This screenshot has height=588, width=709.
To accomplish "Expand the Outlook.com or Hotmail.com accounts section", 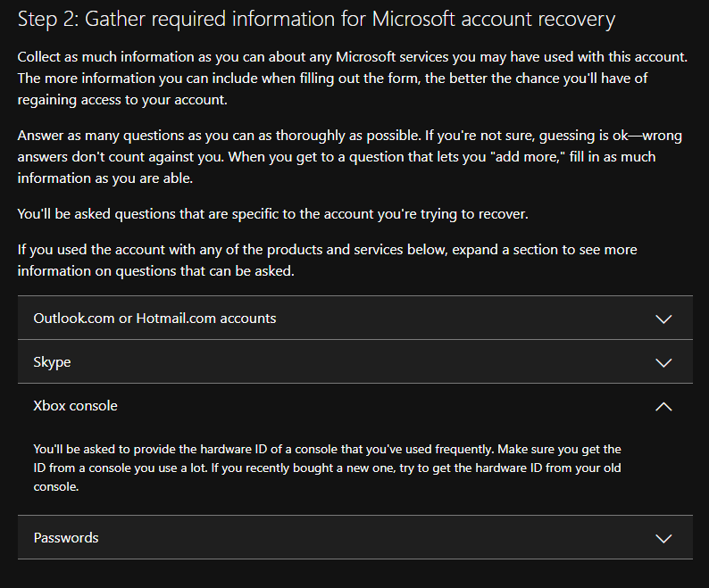I will [x=355, y=318].
